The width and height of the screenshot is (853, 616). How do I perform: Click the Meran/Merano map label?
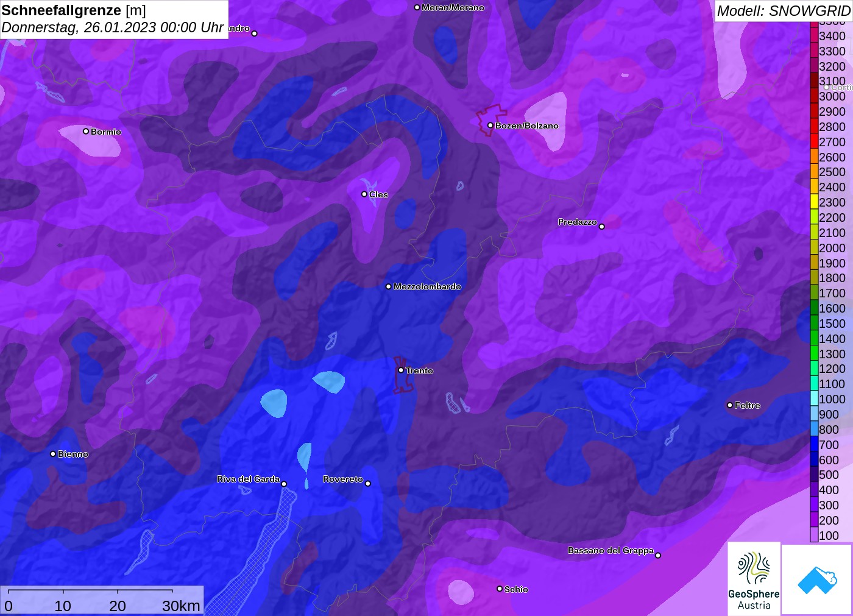(453, 7)
